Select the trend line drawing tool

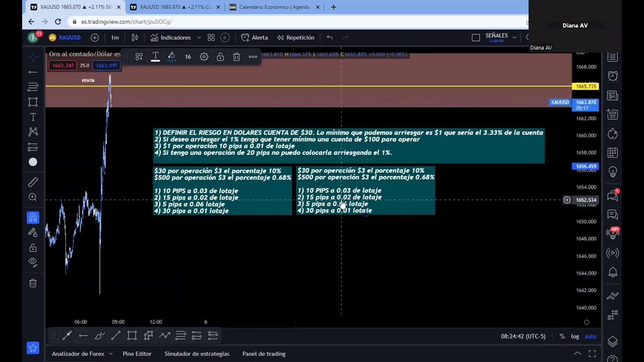33,72
